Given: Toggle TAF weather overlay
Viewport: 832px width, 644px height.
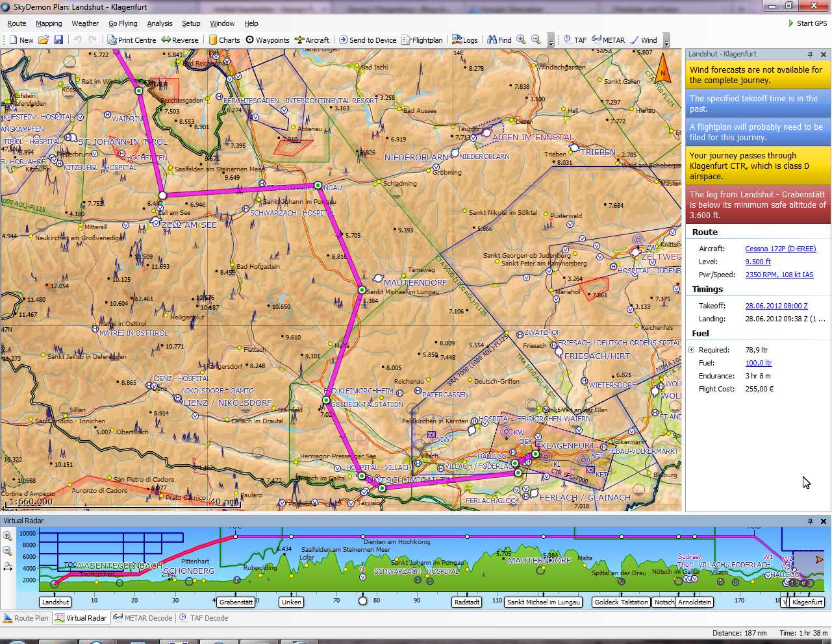Looking at the screenshot, I should [x=575, y=40].
